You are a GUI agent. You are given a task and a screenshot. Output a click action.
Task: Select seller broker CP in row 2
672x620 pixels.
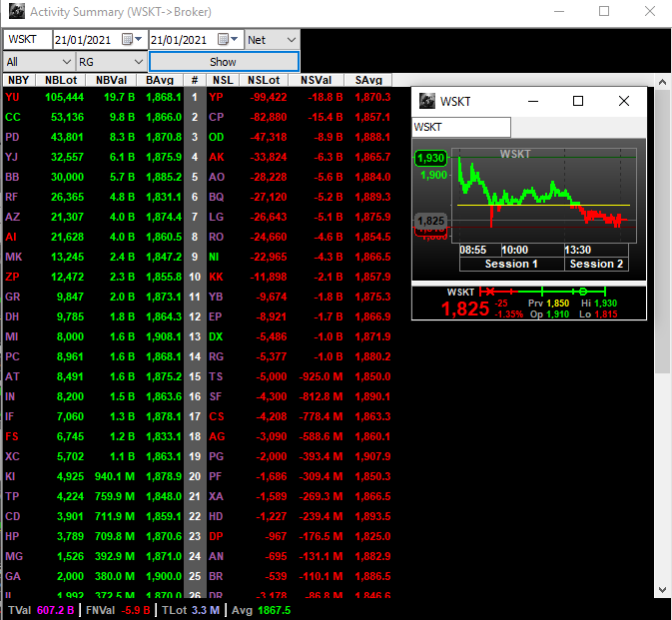217,118
